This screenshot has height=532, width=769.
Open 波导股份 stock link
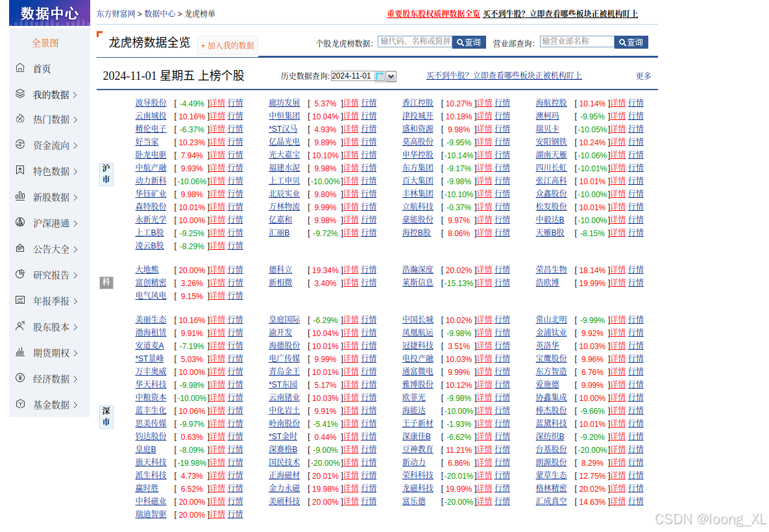(x=151, y=103)
